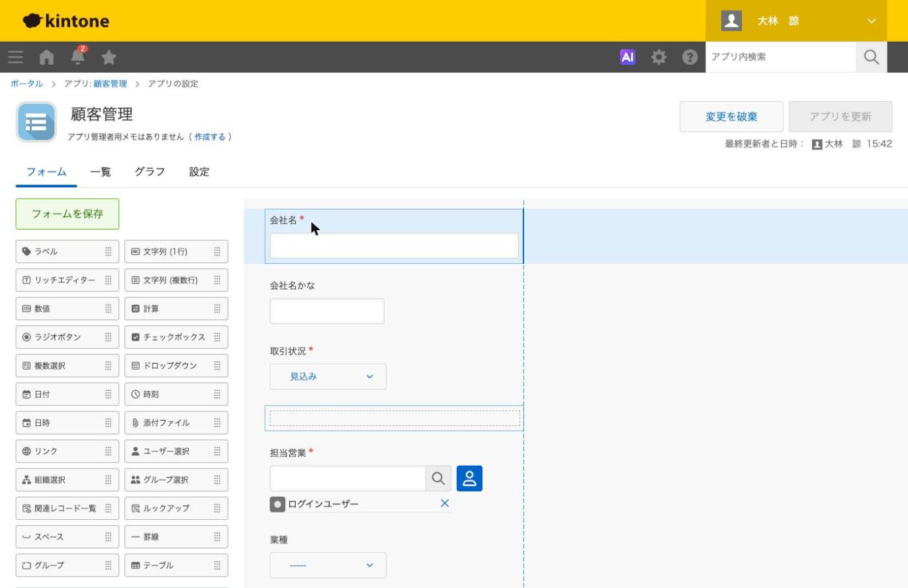This screenshot has height=588, width=908.
Task: Switch to the 設定 tab
Action: coord(199,172)
